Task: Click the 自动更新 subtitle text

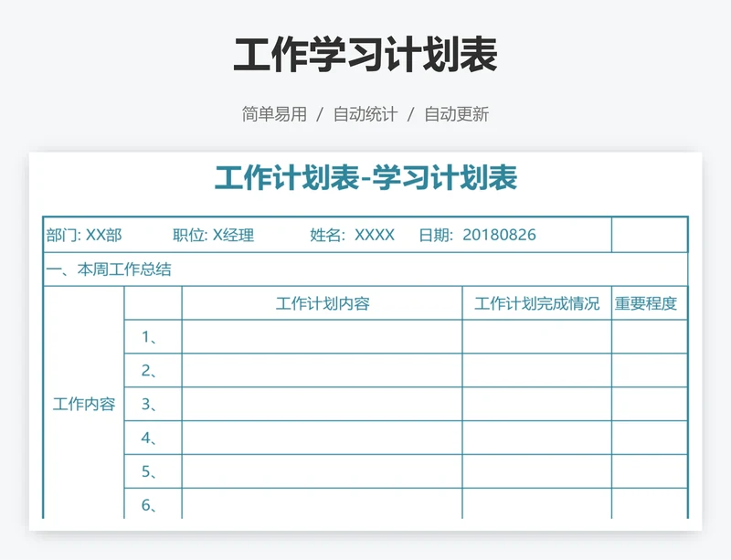Action: coord(456,114)
